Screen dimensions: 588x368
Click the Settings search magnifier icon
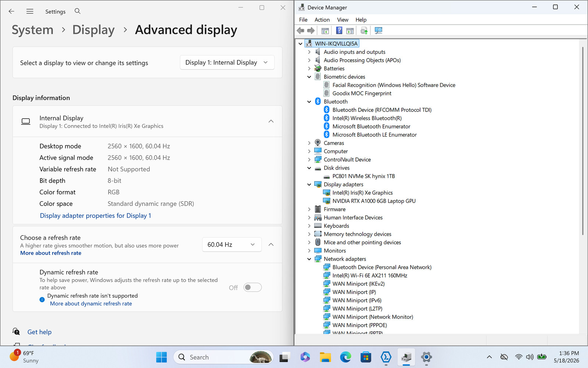pyautogui.click(x=78, y=11)
